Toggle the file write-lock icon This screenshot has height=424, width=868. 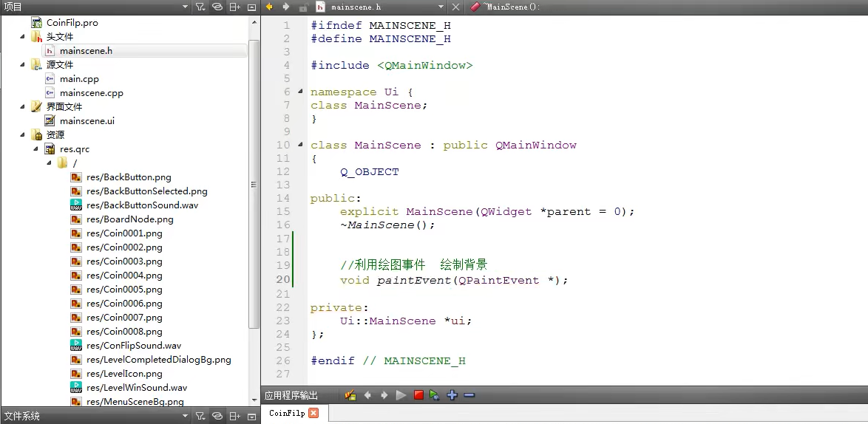[x=303, y=7]
